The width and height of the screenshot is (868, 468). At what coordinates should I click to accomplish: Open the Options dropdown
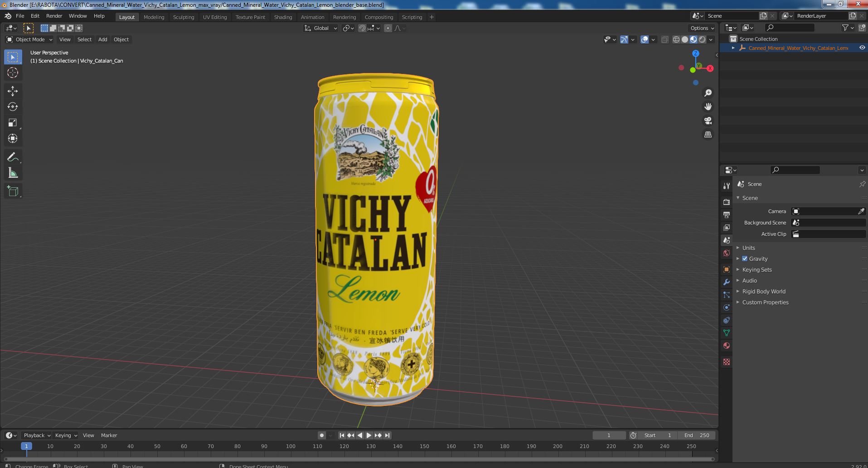pyautogui.click(x=702, y=28)
